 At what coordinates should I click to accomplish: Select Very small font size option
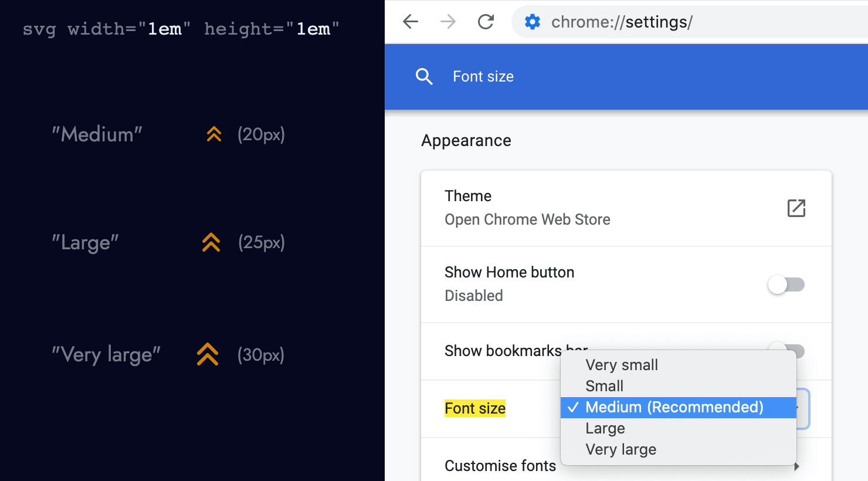[679, 365]
